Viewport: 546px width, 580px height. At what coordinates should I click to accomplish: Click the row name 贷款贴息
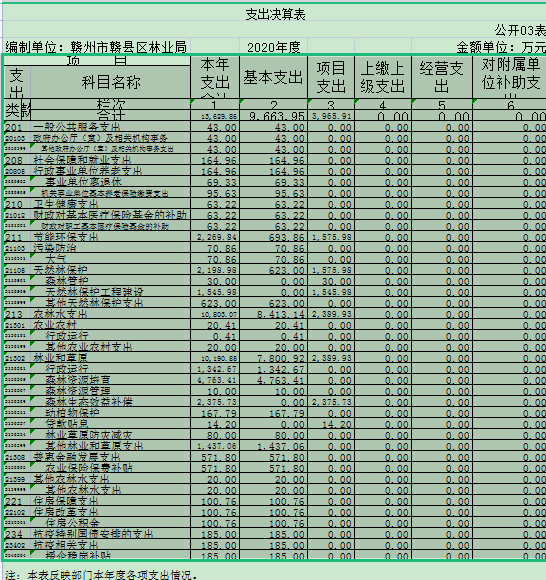click(67, 424)
